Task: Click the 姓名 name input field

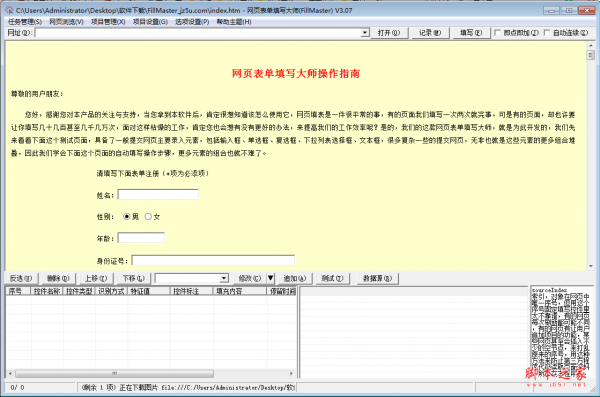Action: coord(158,195)
